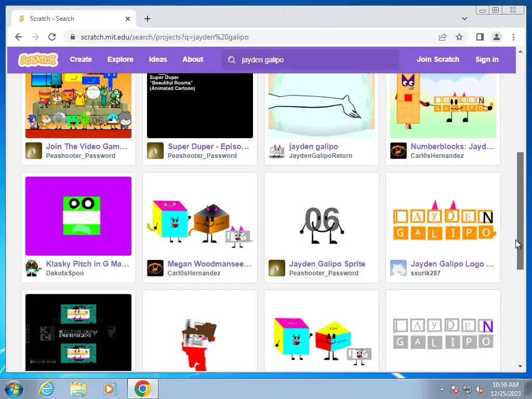
Task: Open purple Klasky Pitch thumbnail
Action: click(x=78, y=216)
